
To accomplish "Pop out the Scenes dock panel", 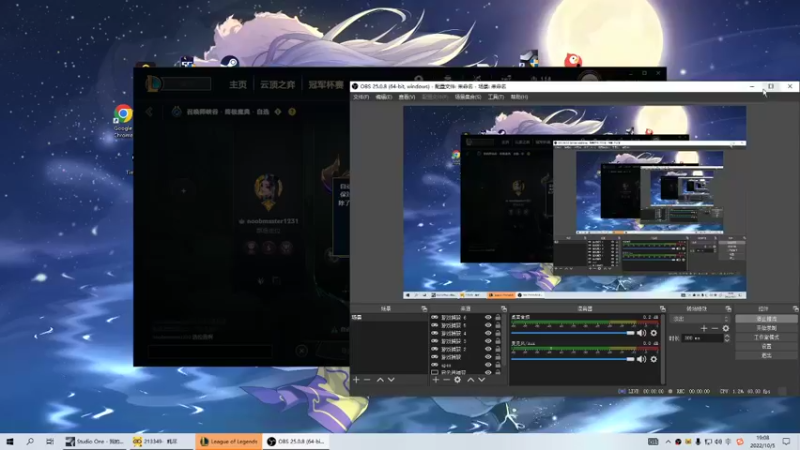I will (424, 309).
